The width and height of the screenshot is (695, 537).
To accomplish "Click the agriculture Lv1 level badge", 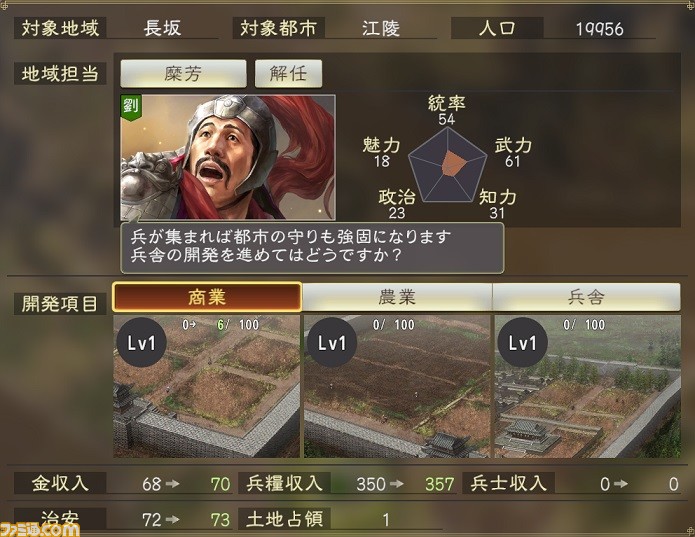I will pyautogui.click(x=332, y=342).
